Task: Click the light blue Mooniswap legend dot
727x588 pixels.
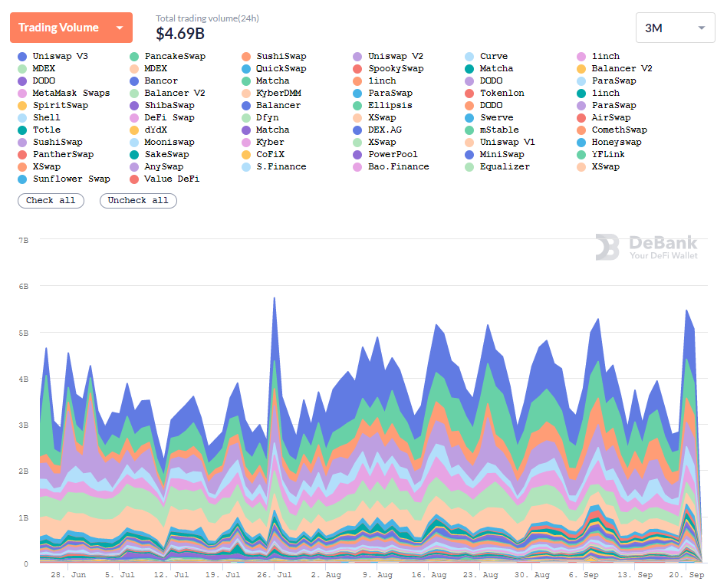Action: (134, 143)
